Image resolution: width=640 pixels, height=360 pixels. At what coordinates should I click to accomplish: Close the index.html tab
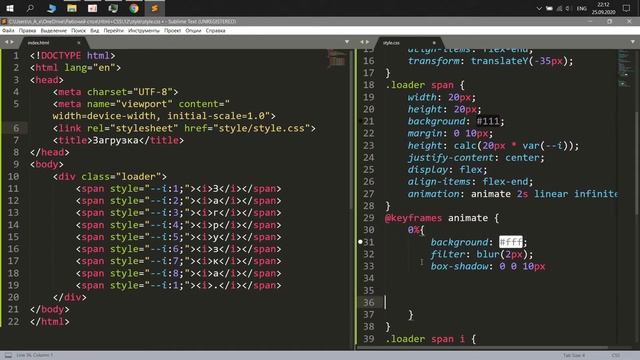pos(78,42)
